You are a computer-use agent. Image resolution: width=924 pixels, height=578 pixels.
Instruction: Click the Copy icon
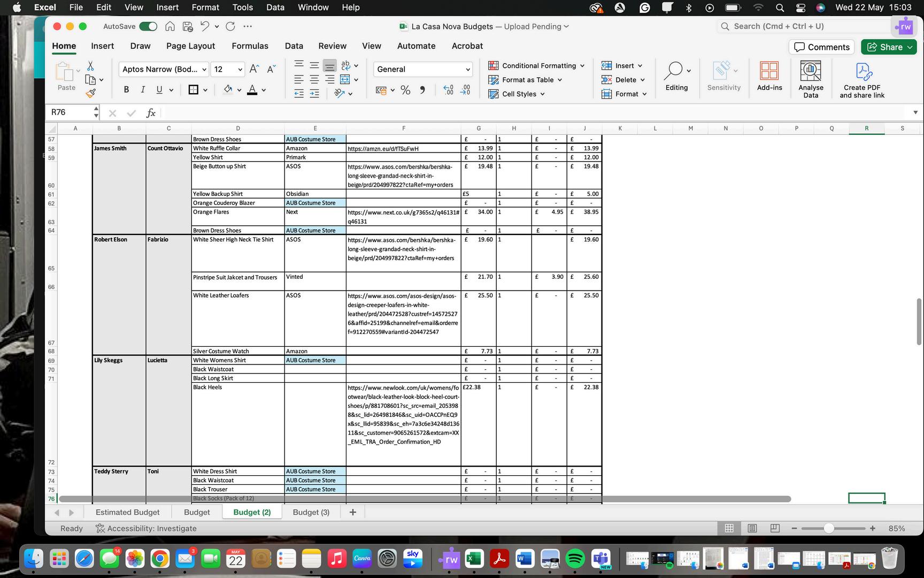tap(90, 80)
